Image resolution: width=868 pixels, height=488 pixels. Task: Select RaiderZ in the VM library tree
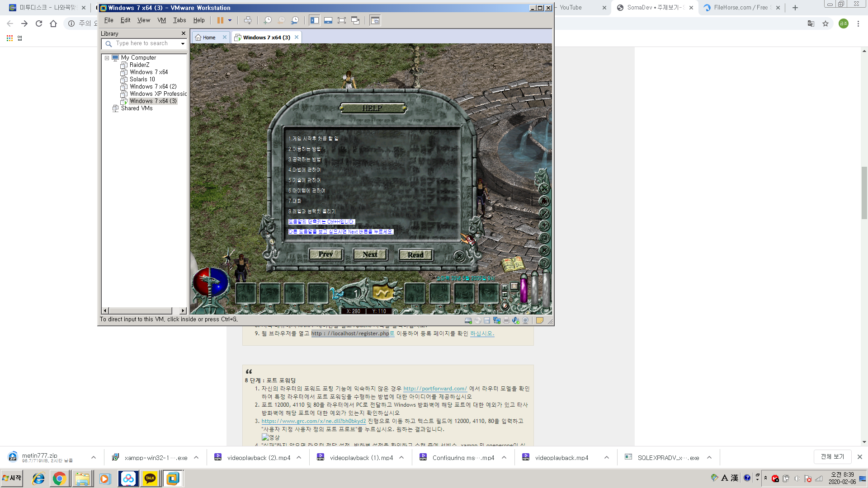139,65
